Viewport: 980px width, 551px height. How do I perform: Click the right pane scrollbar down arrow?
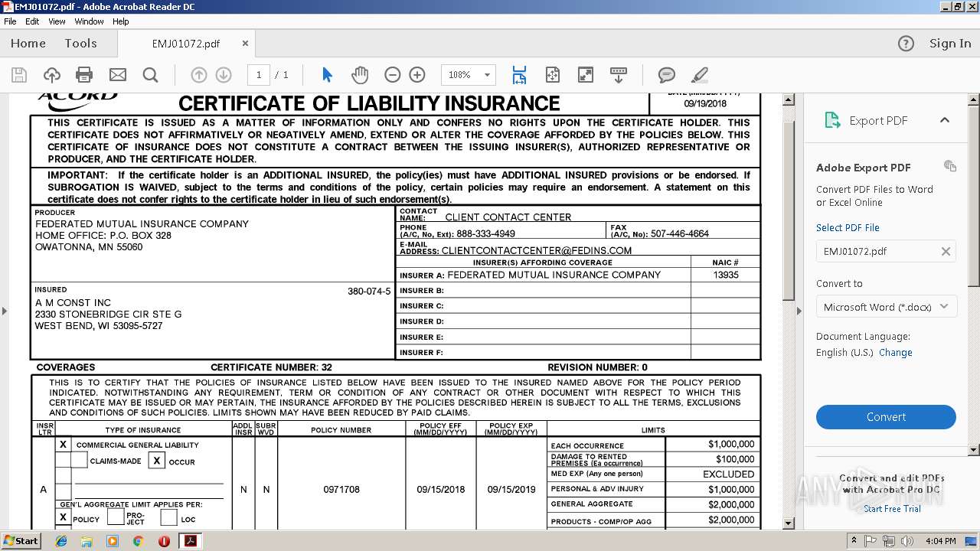[973, 450]
